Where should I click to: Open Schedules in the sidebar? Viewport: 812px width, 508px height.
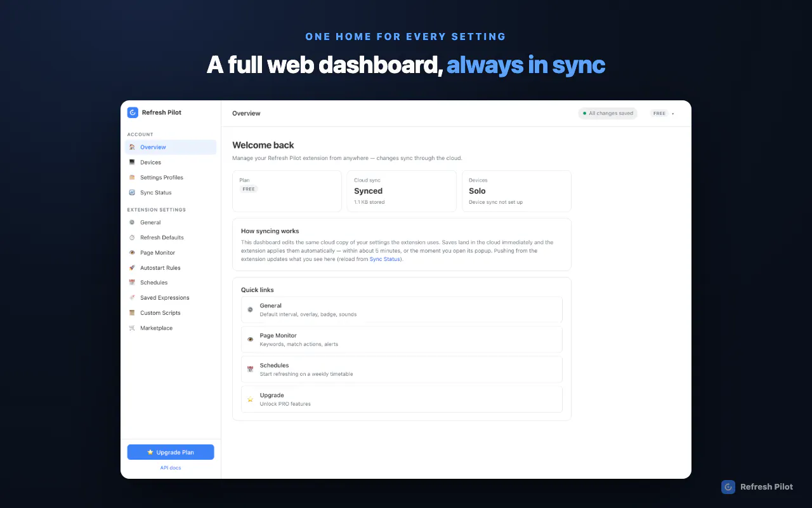click(x=171, y=283)
